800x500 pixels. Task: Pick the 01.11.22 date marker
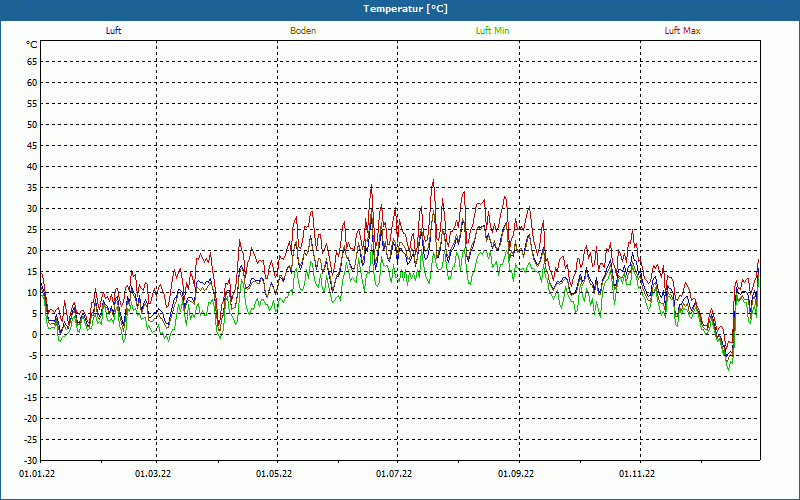[637, 473]
